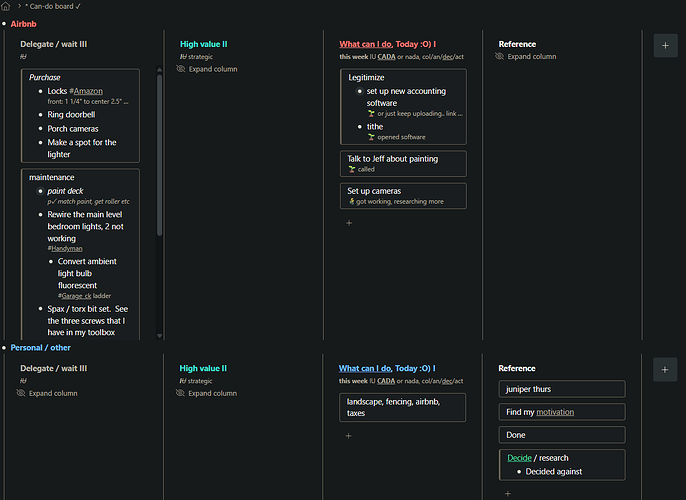The height and width of the screenshot is (500, 686).
Task: Follow the motivation link in Reference
Action: (555, 412)
